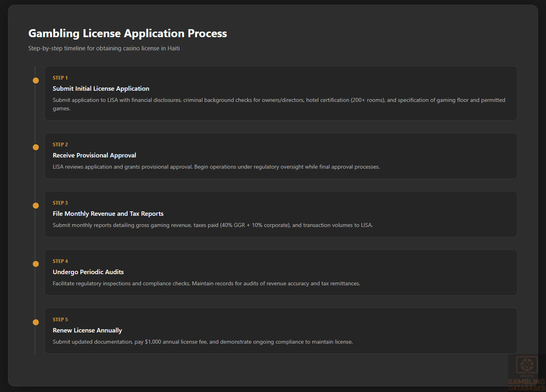
Task: Select the 'Undergo Periodic Audits' heading
Action: click(x=88, y=272)
